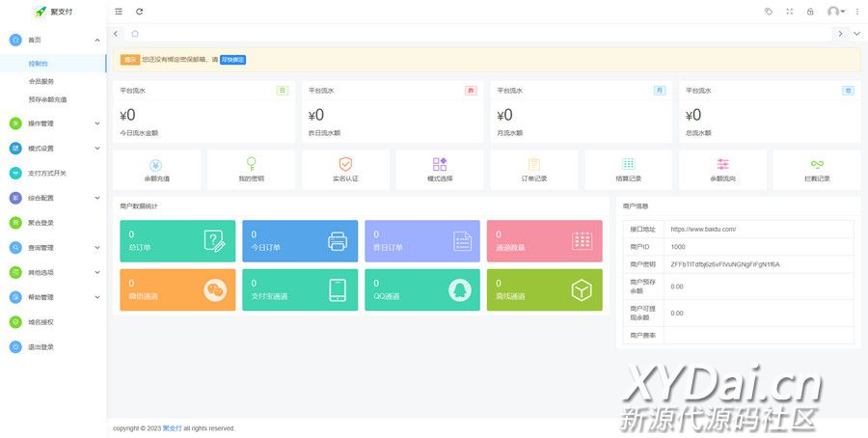Toggle fullscreen mode from the top bar

coord(790,12)
